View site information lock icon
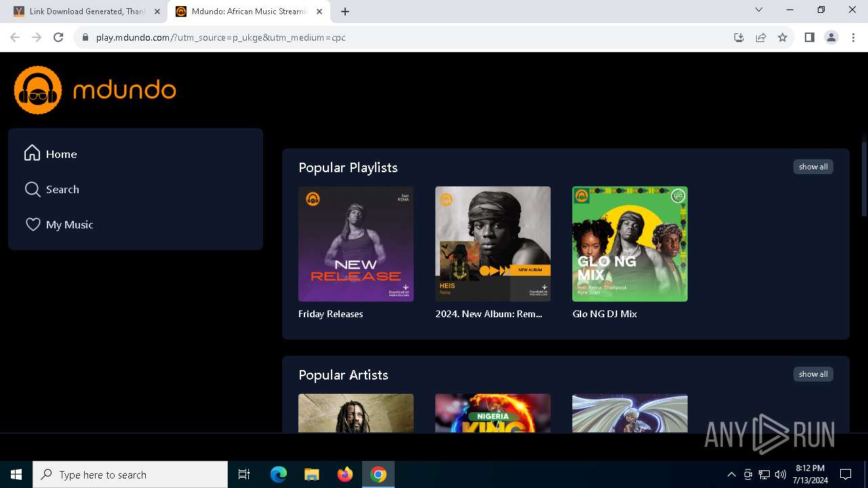This screenshot has height=488, width=868. click(x=85, y=37)
